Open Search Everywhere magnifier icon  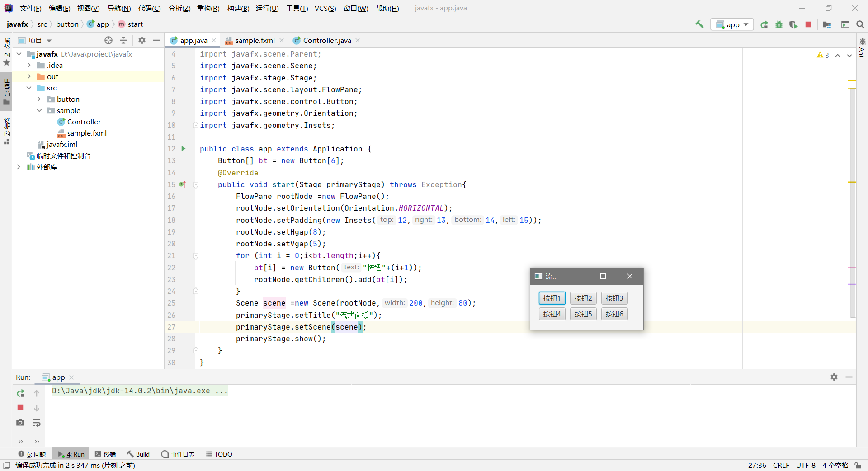point(860,24)
